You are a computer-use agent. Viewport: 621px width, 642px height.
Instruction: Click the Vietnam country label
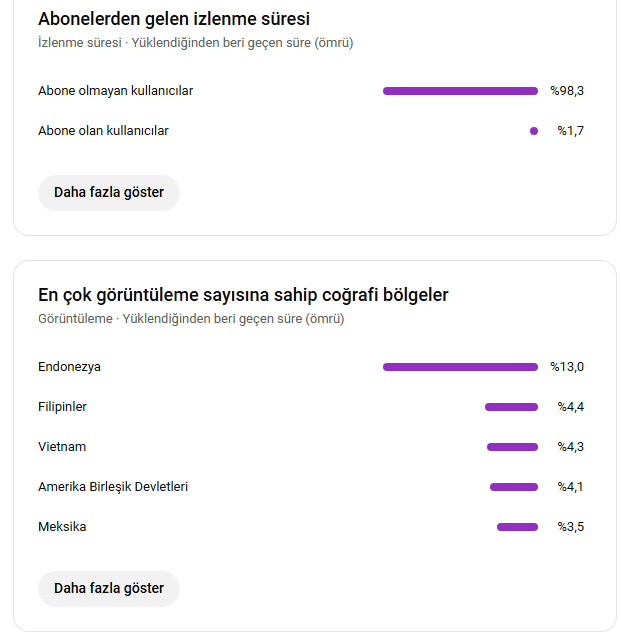[62, 447]
